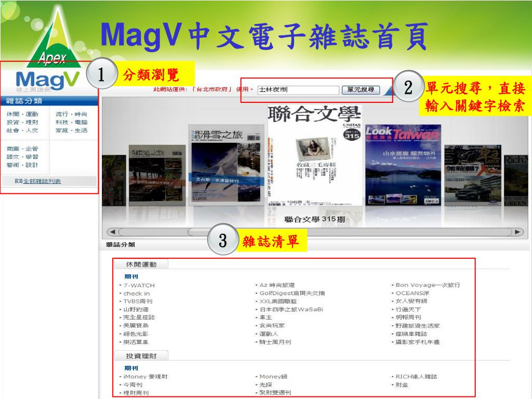Screen dimensions: 532x399
Task: Open the 明報周刊 magazine link
Action: pyautogui.click(x=408, y=317)
